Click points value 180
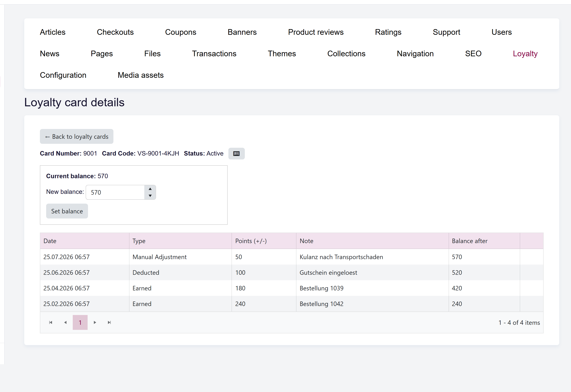 point(240,288)
